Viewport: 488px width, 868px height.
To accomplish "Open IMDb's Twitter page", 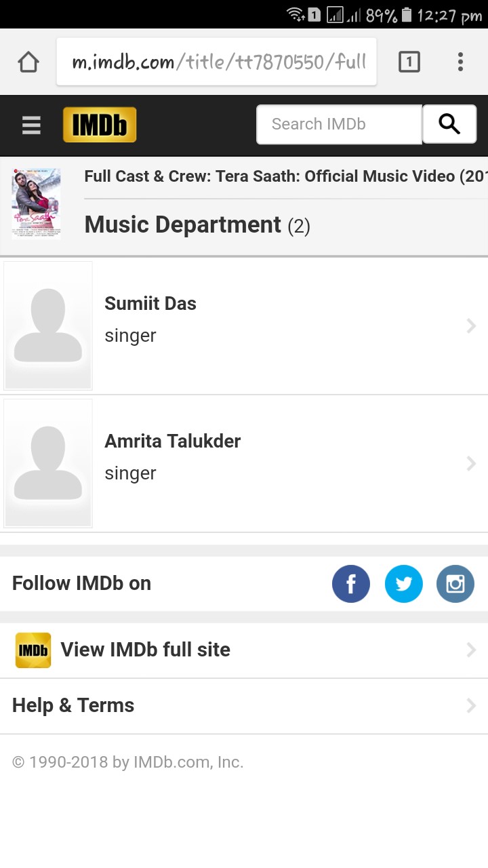I will pyautogui.click(x=403, y=584).
